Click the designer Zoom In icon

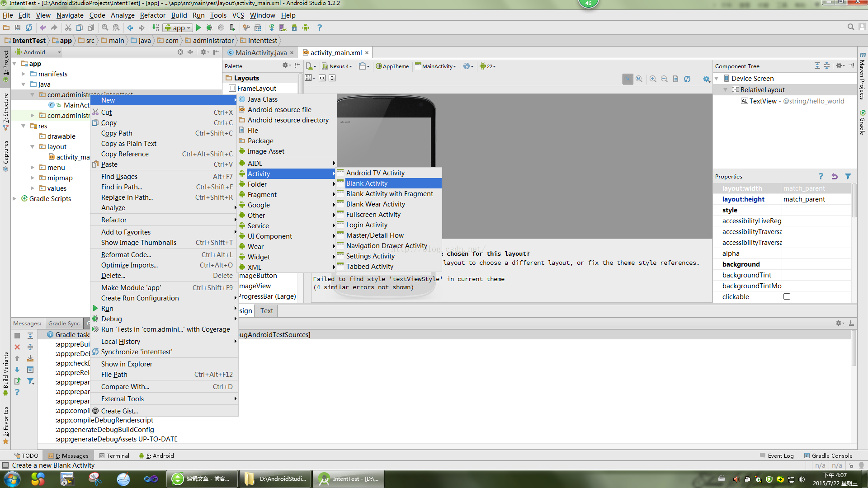click(x=653, y=79)
